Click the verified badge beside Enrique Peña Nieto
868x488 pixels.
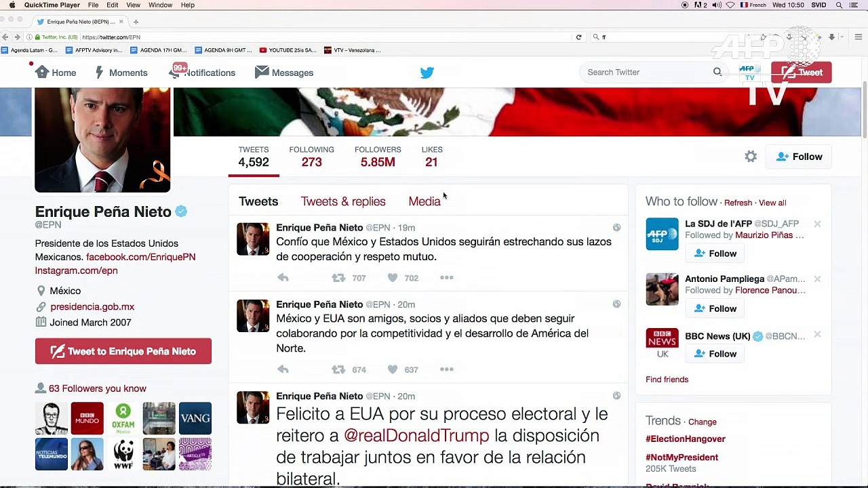click(181, 211)
